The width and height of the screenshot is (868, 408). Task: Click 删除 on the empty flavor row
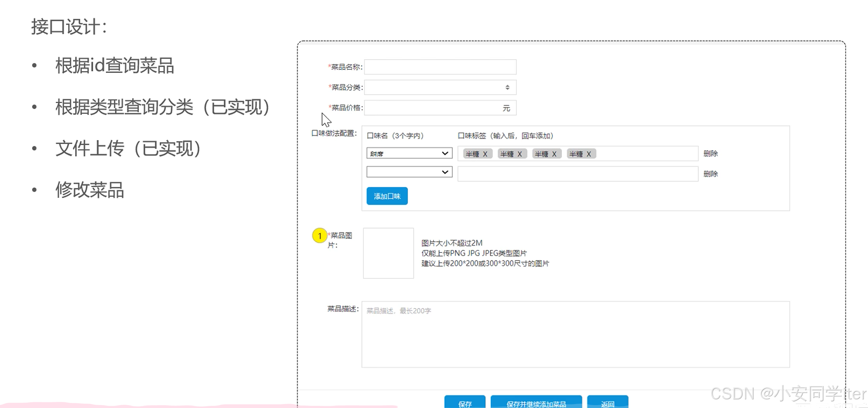[710, 174]
